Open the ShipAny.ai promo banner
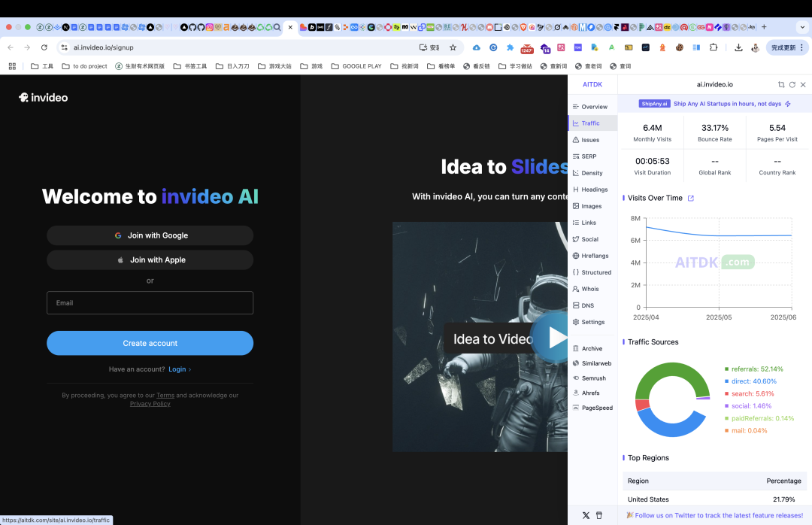 point(715,104)
